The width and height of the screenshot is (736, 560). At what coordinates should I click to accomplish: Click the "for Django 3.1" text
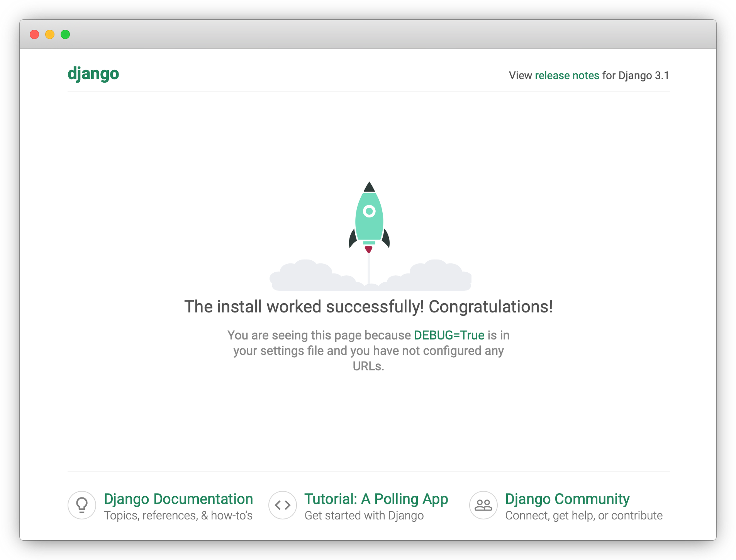[636, 75]
